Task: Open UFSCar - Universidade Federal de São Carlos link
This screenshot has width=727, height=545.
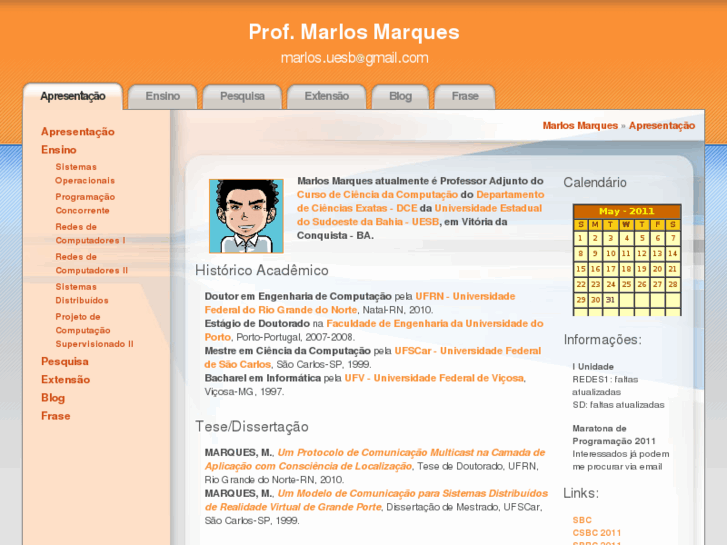Action: coord(373,358)
